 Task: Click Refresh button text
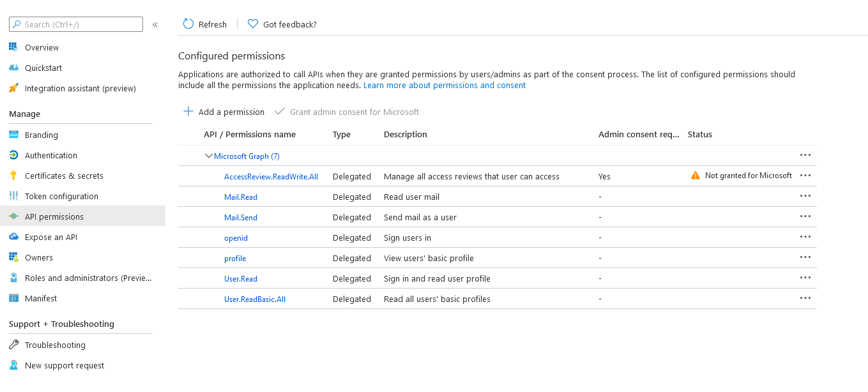(x=213, y=24)
